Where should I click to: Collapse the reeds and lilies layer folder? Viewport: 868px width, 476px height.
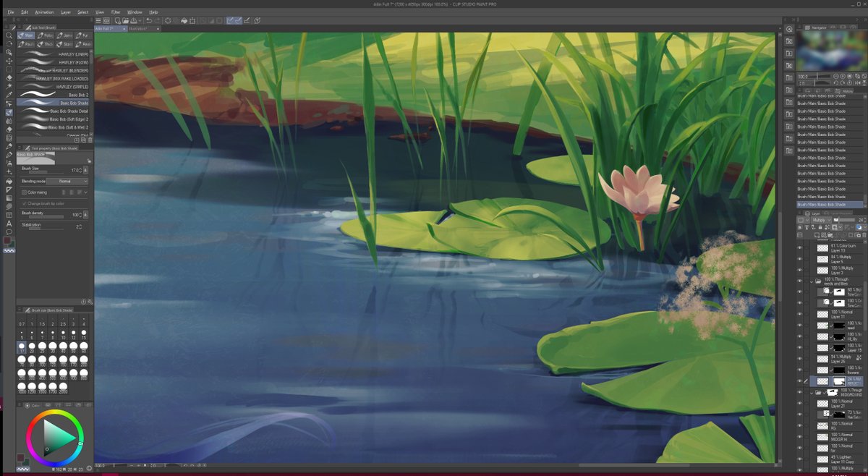click(812, 281)
